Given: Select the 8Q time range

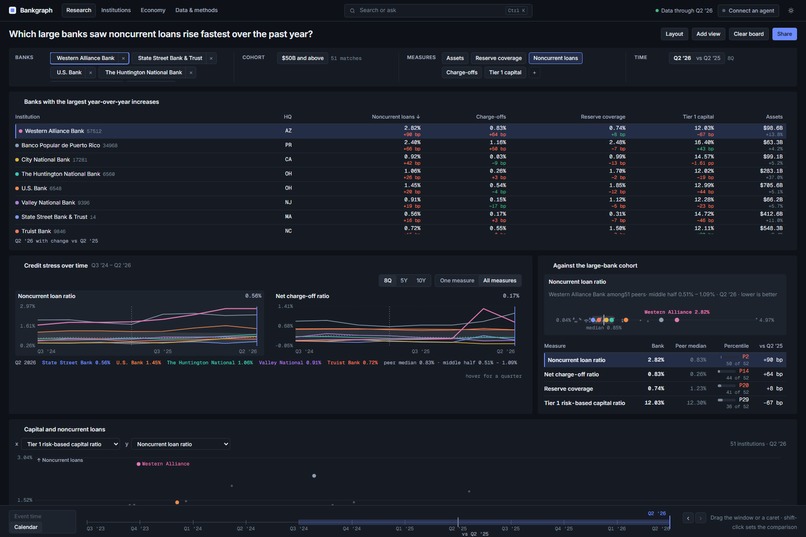Looking at the screenshot, I should (x=388, y=281).
